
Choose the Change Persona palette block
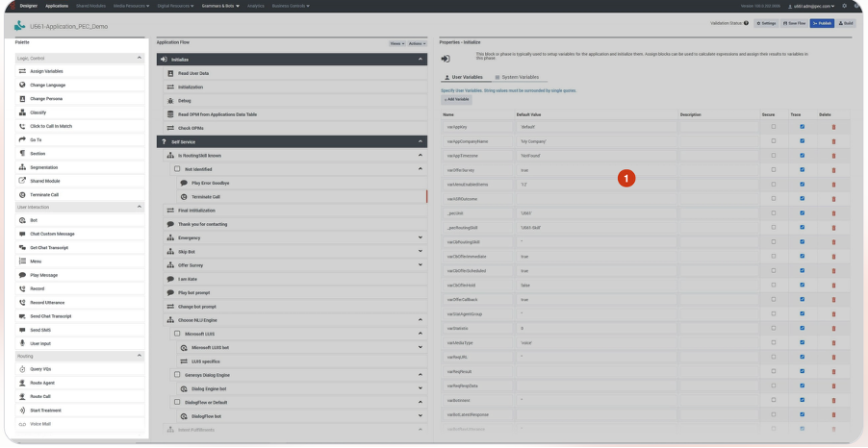[80, 99]
